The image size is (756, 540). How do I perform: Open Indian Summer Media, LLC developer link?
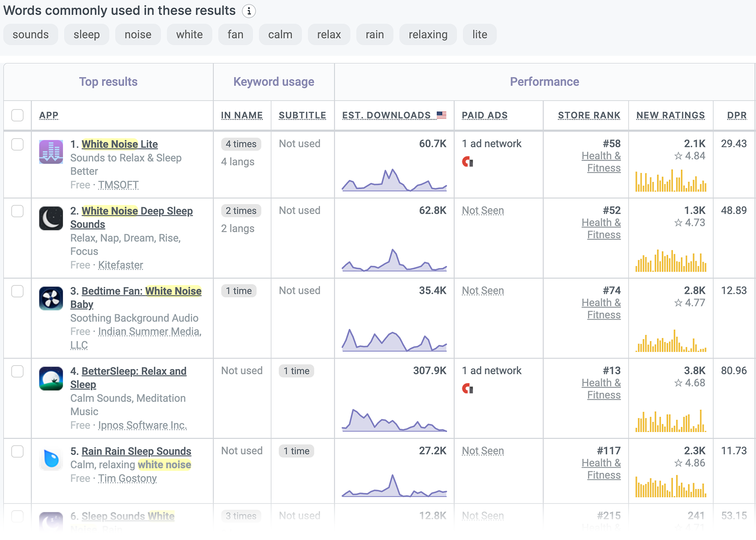[x=136, y=338]
